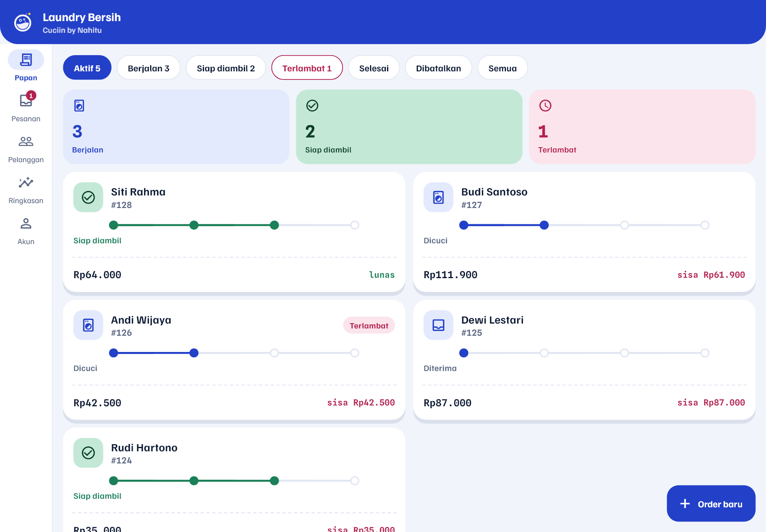
Task: Open the Siap diambil summary card
Action: tap(409, 127)
